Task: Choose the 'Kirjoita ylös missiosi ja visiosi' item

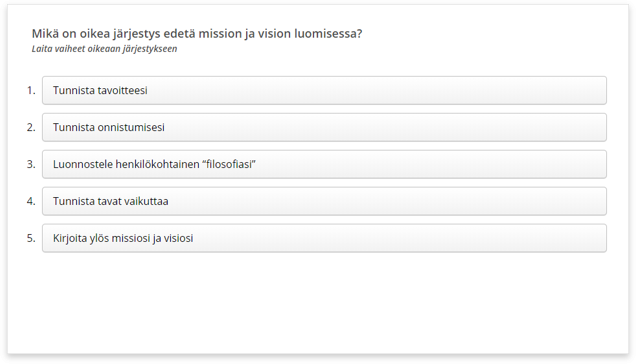Action: point(324,238)
